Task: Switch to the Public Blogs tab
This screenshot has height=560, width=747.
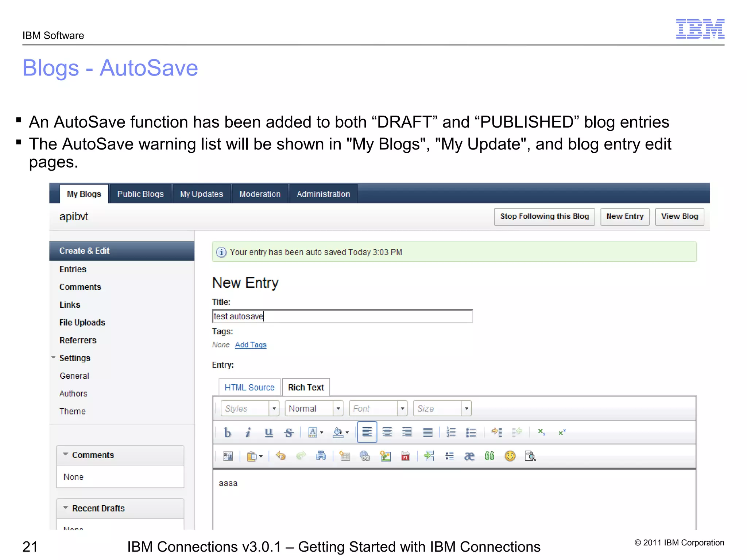Action: 140,194
